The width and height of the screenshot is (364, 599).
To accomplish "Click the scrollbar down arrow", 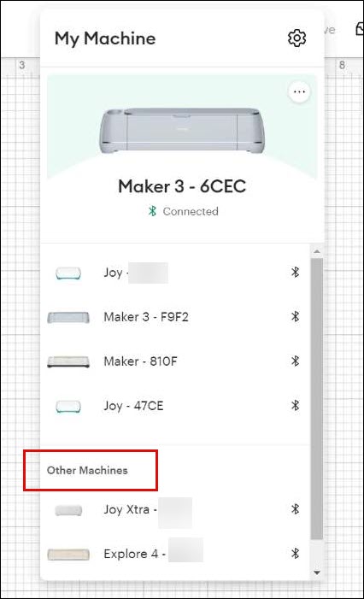I will tap(317, 573).
